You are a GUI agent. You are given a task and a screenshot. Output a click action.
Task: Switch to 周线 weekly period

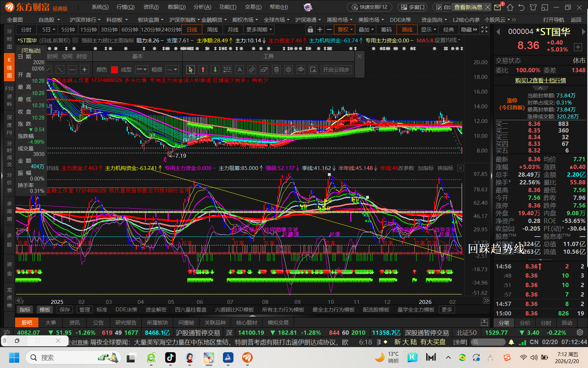point(212,29)
